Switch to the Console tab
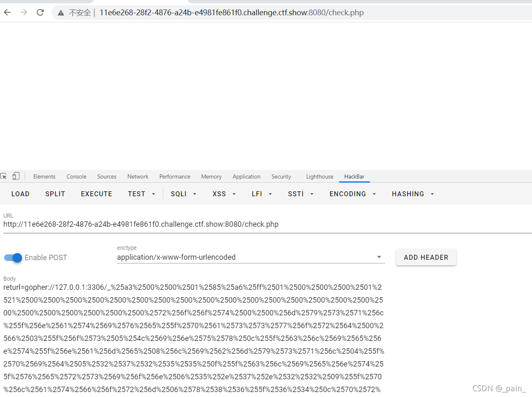This screenshot has width=532, height=397. pyautogui.click(x=76, y=176)
